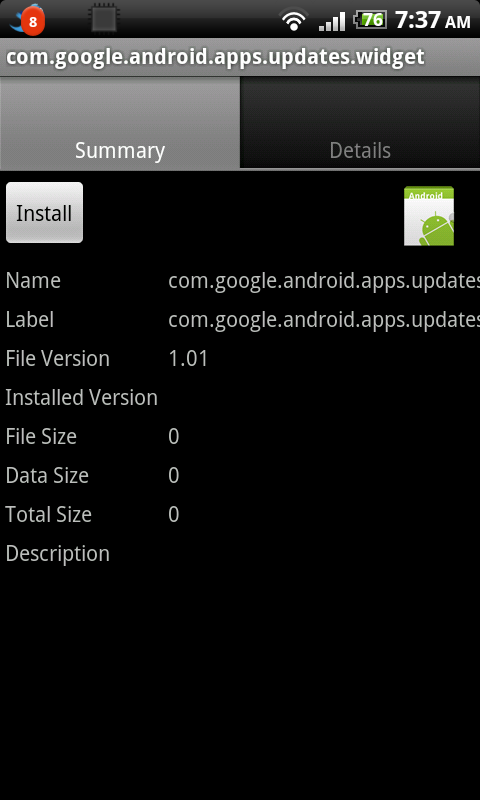
Task: Tap the Install button
Action: (x=44, y=212)
